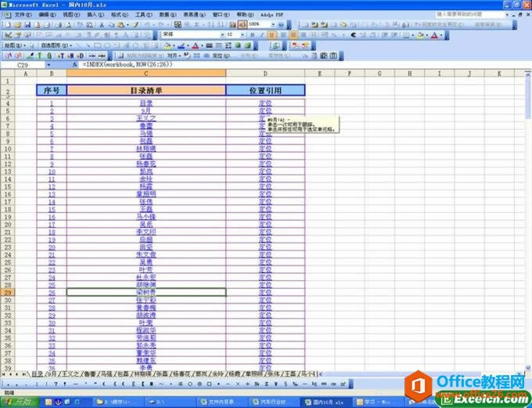The height and width of the screenshot is (408, 532).
Task: Select the Oval drawing tool
Action: 107,45
